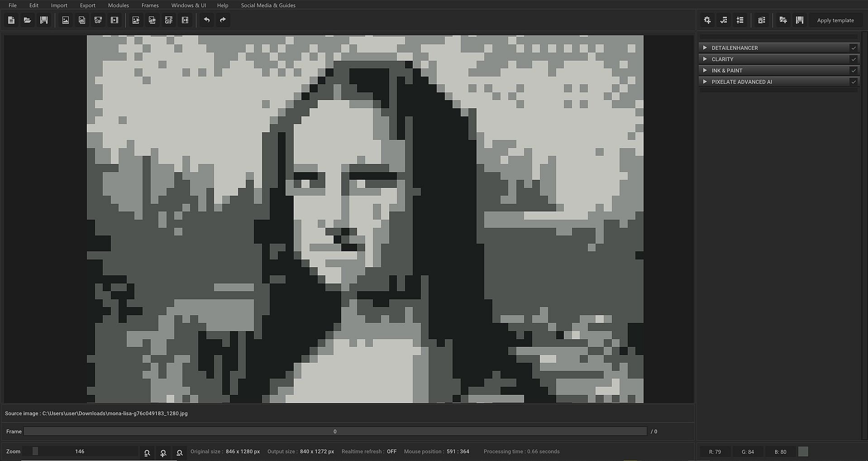Click the PIXELATE ADVANCED AI title text
Viewport: 868px width, 461px height.
point(742,82)
